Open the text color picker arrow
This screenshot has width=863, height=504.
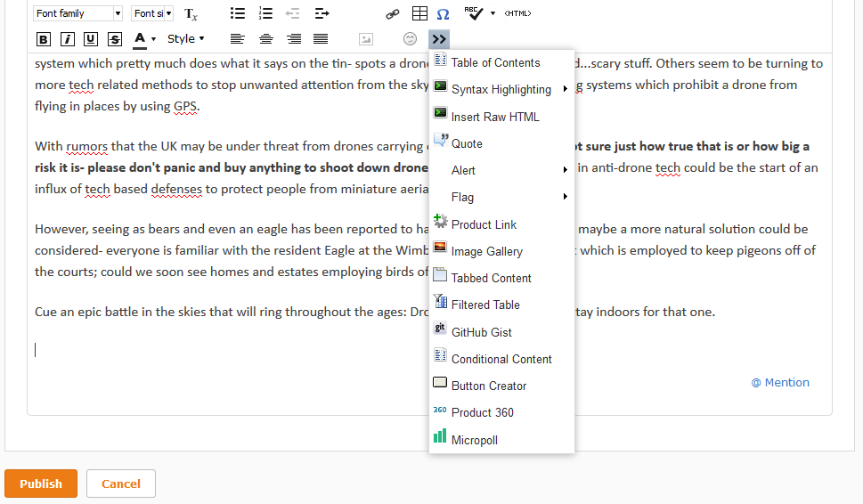[153, 39]
